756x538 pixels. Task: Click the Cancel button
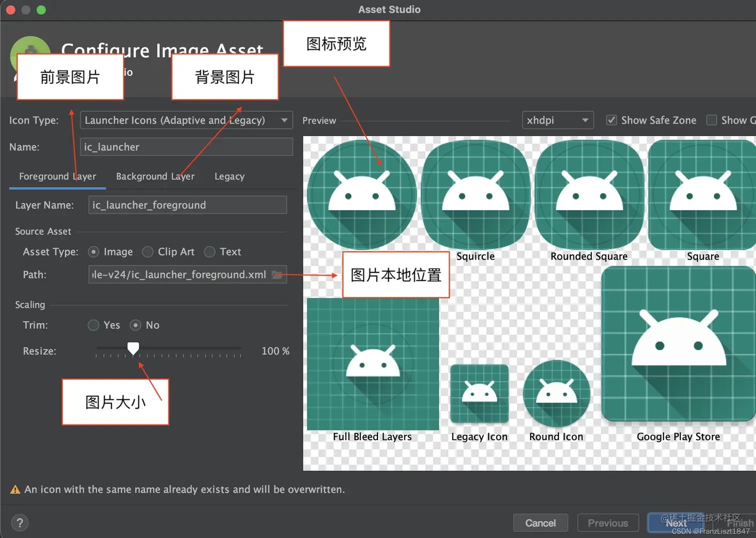pos(540,523)
